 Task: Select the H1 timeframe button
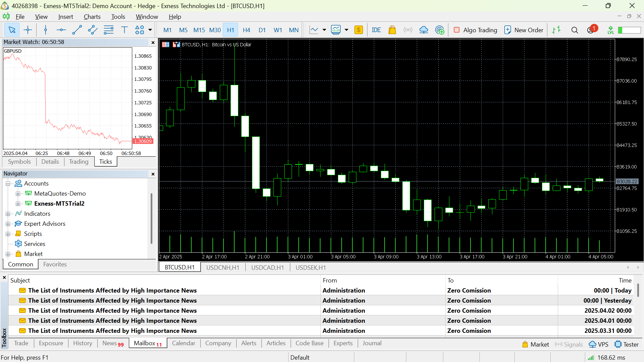click(x=231, y=30)
